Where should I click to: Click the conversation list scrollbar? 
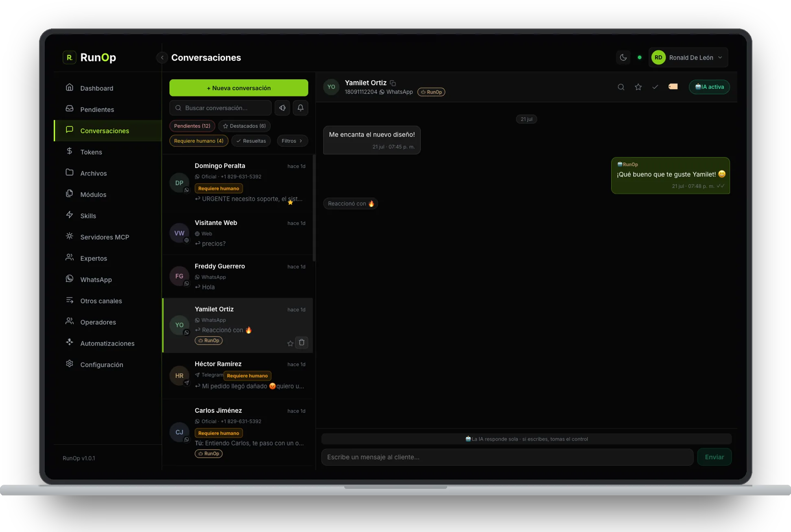pyautogui.click(x=314, y=207)
